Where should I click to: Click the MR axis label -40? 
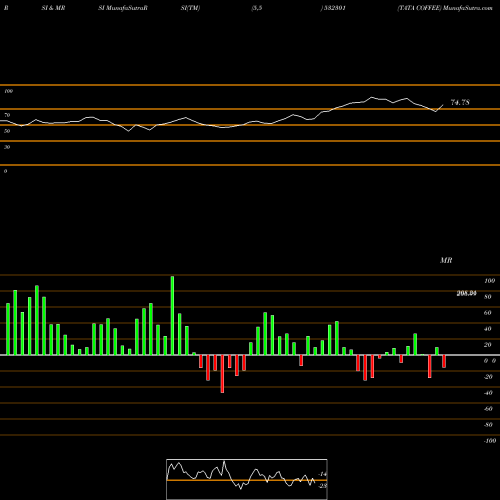(488, 393)
